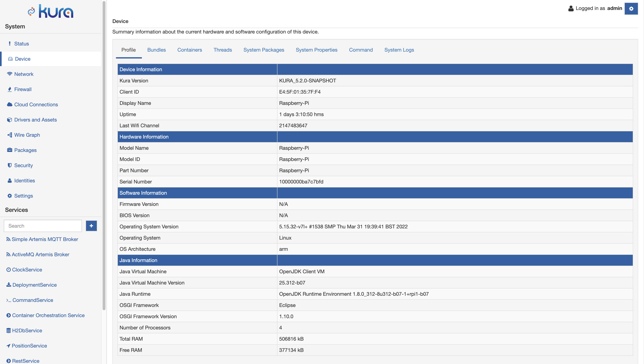
Task: Click the Network sidebar icon
Action: click(9, 74)
